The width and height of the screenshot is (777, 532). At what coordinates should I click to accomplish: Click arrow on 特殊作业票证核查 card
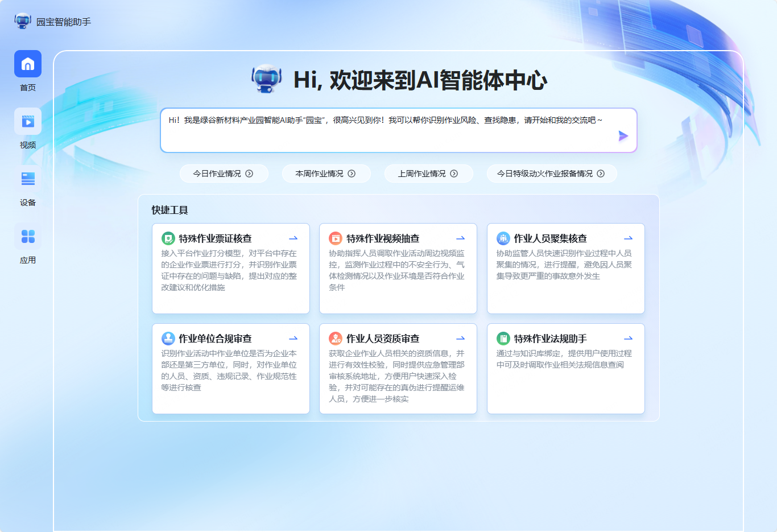tap(294, 238)
